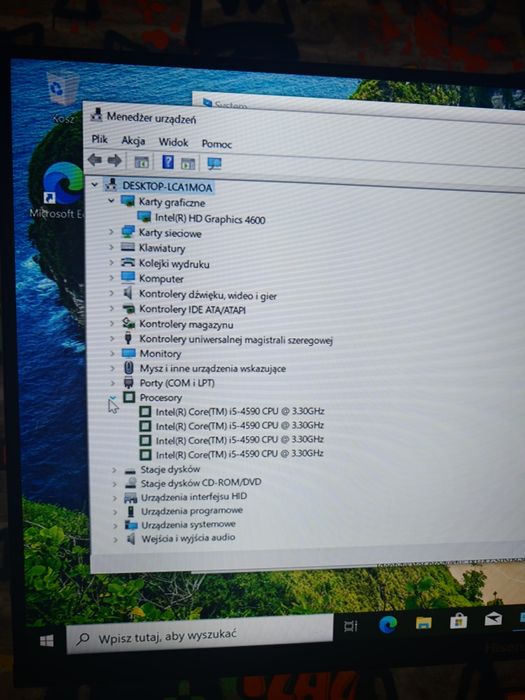The image size is (525, 700).
Task: Click the Kolejki wydruku printer icon
Action: click(128, 262)
